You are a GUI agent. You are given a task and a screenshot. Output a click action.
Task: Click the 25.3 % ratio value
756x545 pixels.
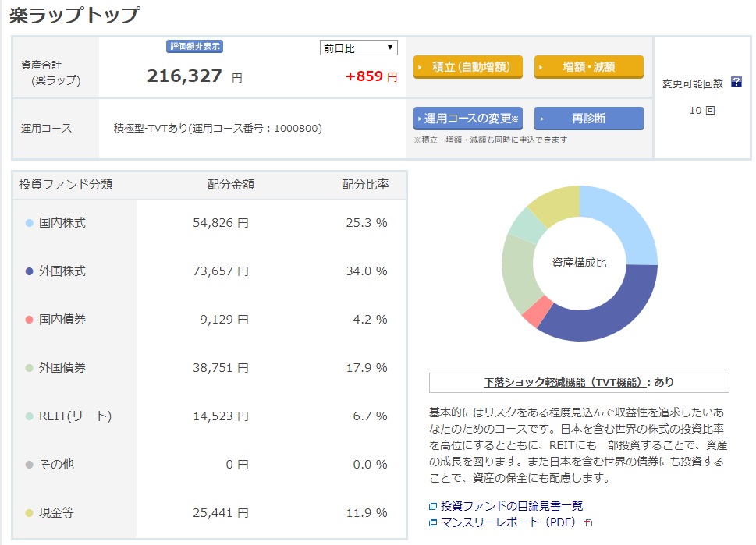(367, 223)
